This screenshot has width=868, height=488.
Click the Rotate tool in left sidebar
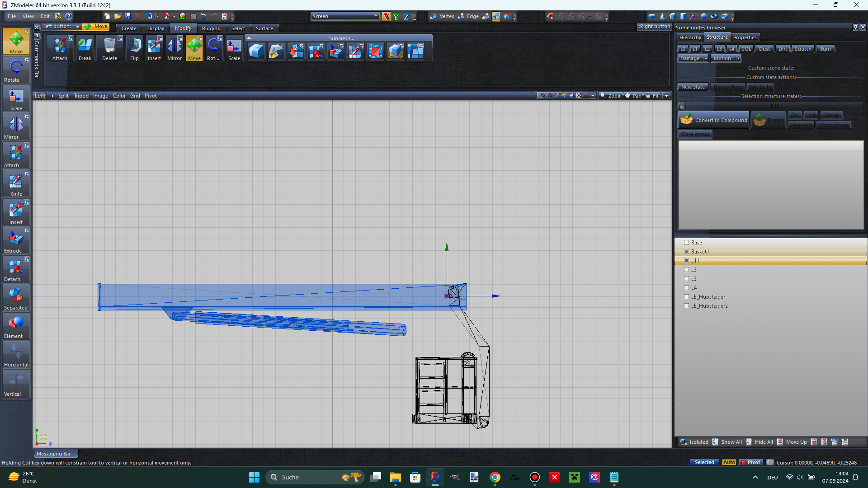pos(16,70)
